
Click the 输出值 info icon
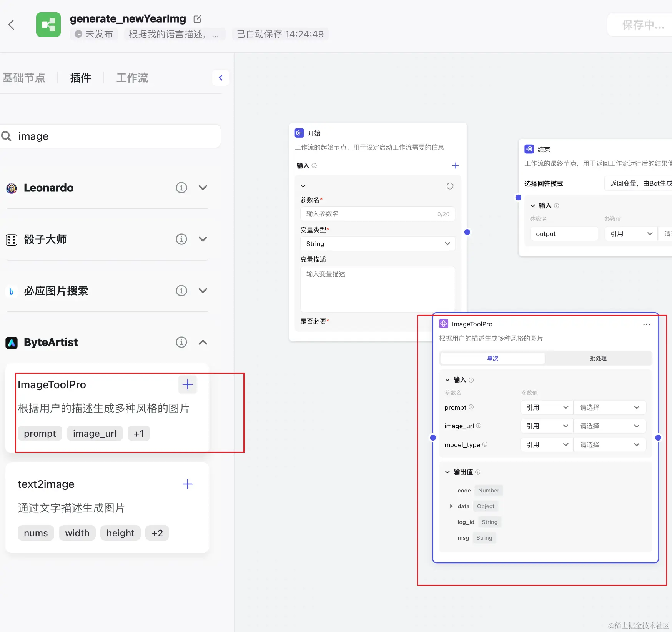(478, 472)
